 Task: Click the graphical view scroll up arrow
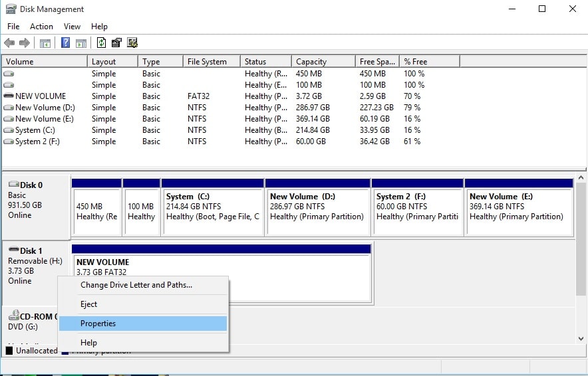(x=581, y=178)
